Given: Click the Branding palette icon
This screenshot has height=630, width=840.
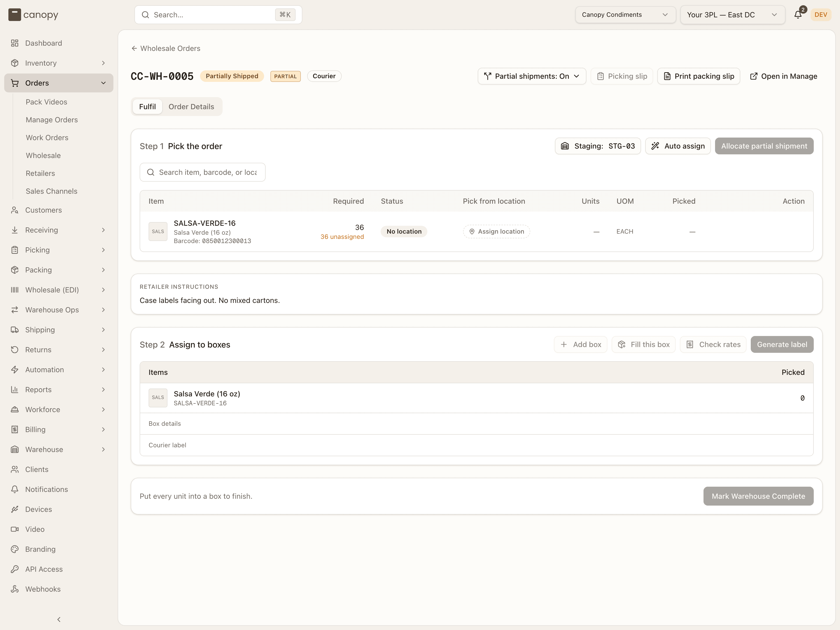Looking at the screenshot, I should (15, 549).
